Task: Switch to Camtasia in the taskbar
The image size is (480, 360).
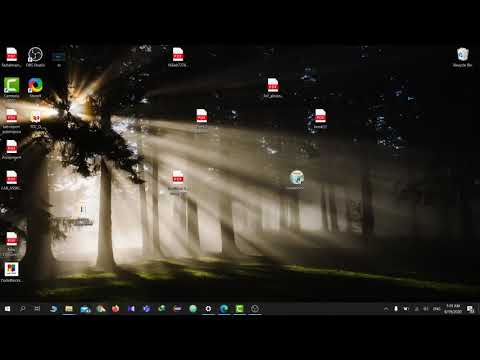Action: pos(239,309)
